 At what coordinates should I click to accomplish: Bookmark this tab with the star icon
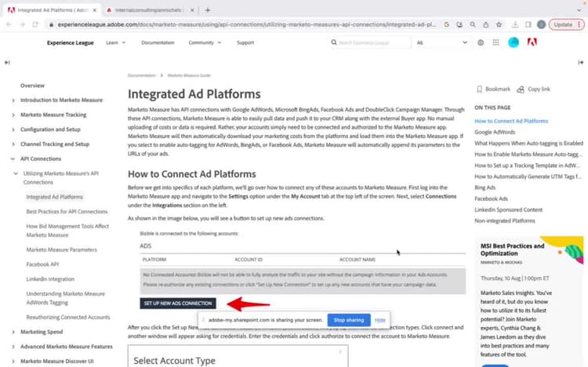click(x=499, y=24)
